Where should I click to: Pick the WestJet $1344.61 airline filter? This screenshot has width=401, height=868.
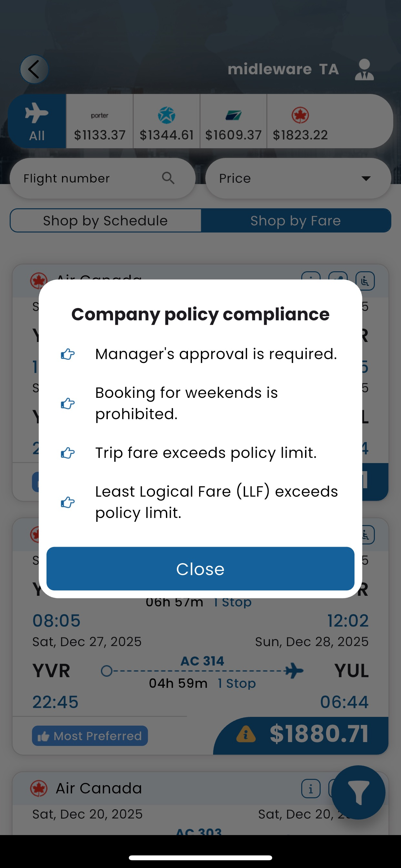[x=167, y=121]
